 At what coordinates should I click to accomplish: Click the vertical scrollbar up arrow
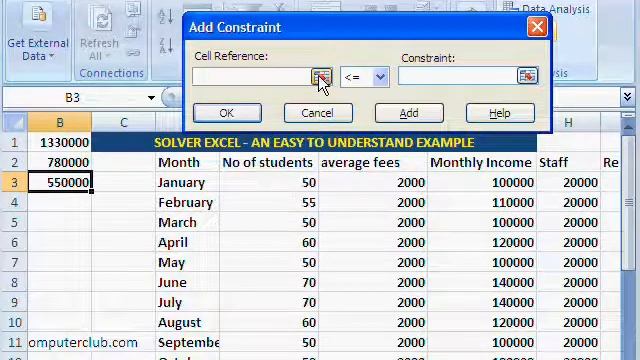coord(629,128)
